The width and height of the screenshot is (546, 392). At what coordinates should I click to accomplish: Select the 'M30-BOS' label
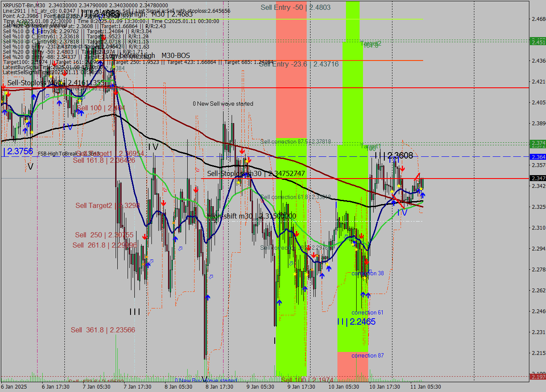pos(176,56)
